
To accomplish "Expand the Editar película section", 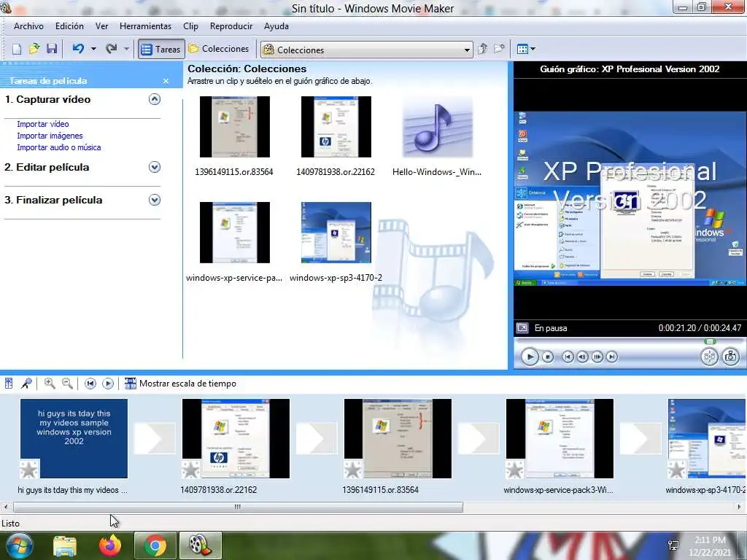I will point(155,167).
